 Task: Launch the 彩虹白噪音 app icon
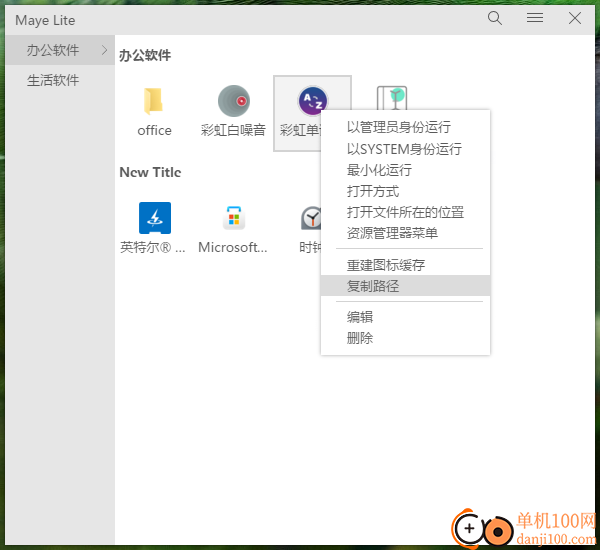coord(234,101)
